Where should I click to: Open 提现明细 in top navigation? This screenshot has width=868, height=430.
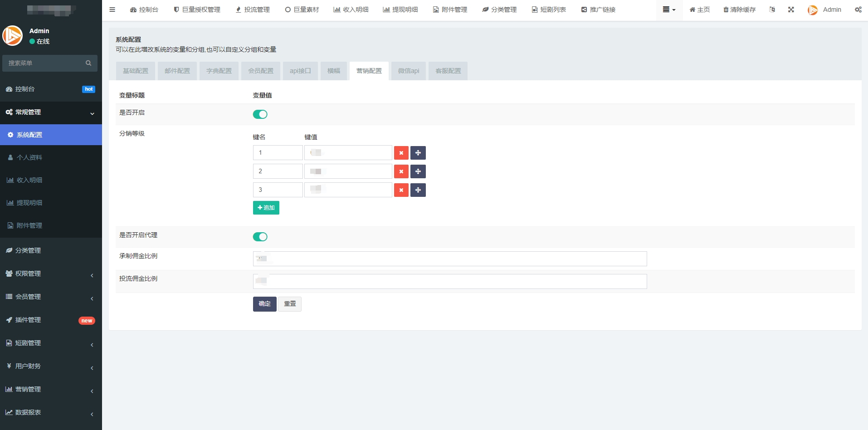click(400, 10)
